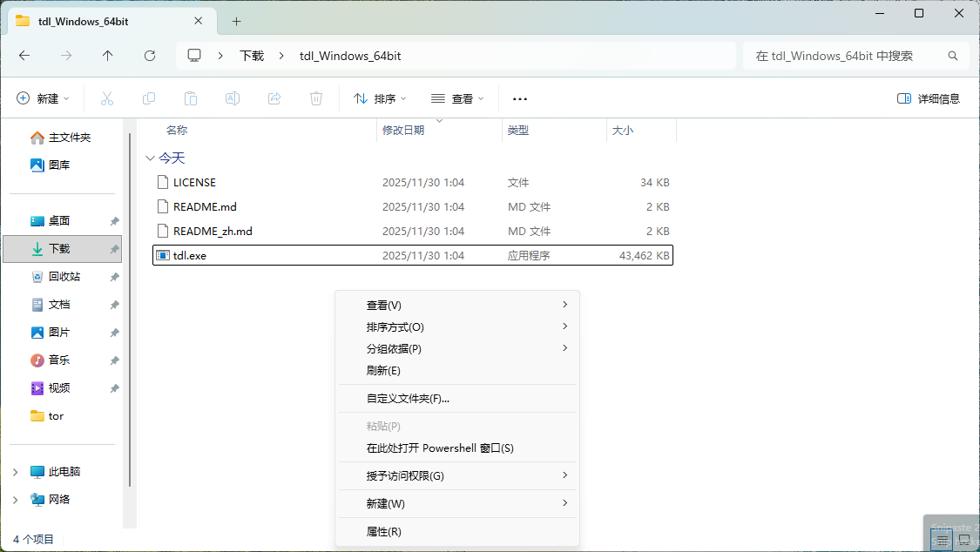Toggle the 详细信息 details pane
Image resolution: width=980 pixels, height=552 pixels.
929,98
